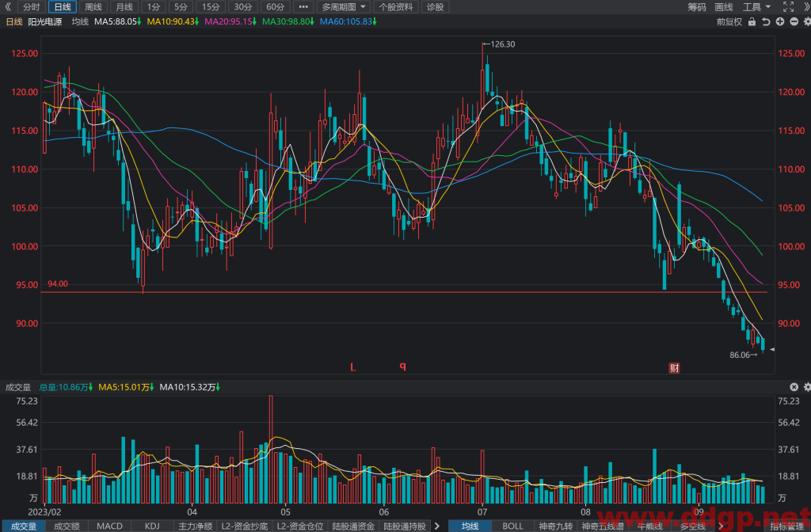Screen dimensions: 811x532
Task: Show more overlay tabs after 多空线
Action: (x=721, y=526)
